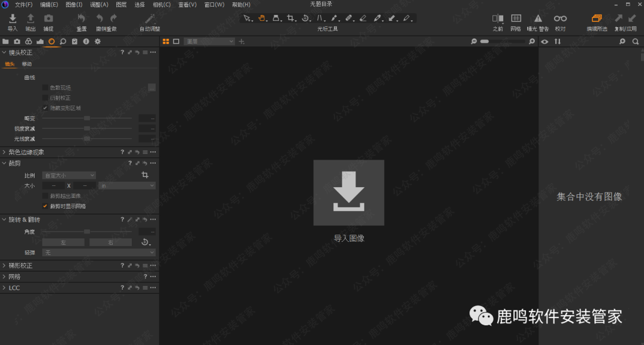Open the 比例 自定大小 dropdown
This screenshot has width=644, height=345.
tap(69, 176)
